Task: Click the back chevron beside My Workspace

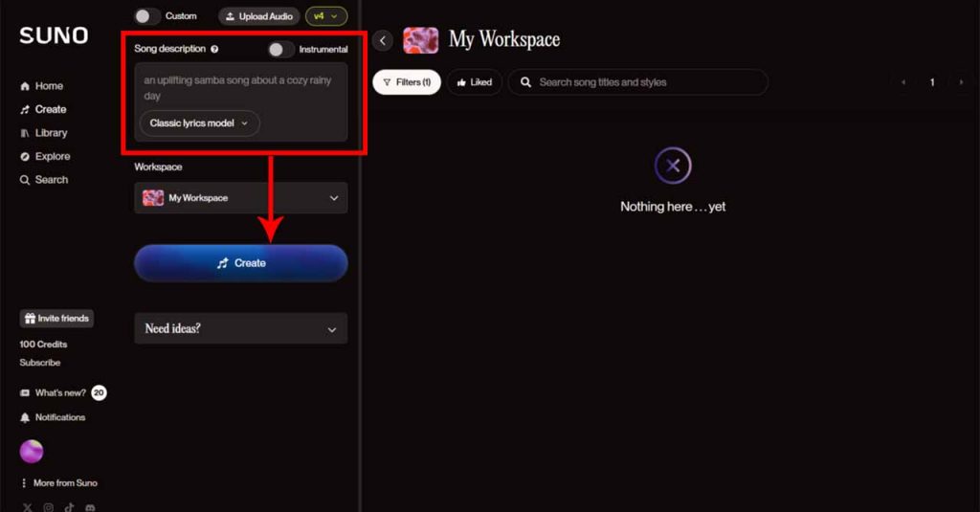Action: pyautogui.click(x=383, y=40)
